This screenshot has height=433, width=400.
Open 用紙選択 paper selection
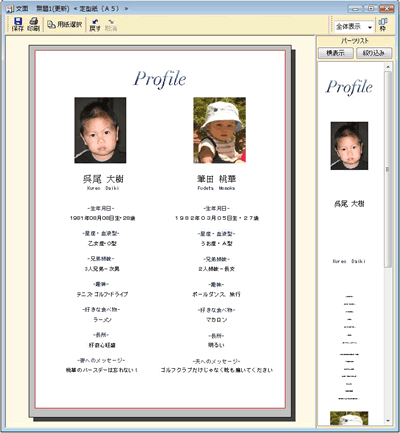tap(64, 25)
